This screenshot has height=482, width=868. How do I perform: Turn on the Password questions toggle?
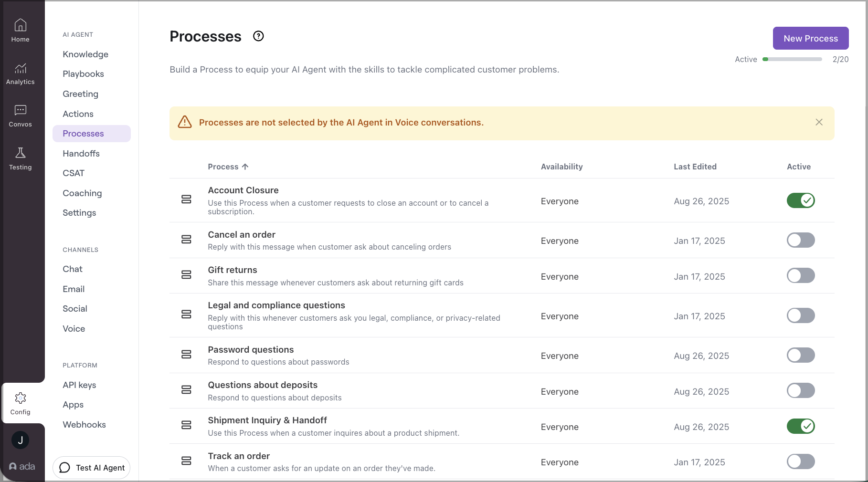click(x=801, y=355)
